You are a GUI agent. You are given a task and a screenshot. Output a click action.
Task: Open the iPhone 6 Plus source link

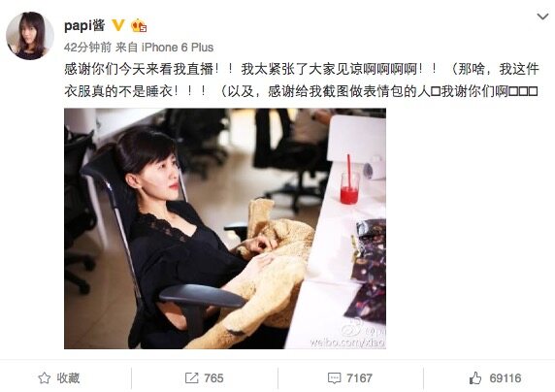pos(178,48)
